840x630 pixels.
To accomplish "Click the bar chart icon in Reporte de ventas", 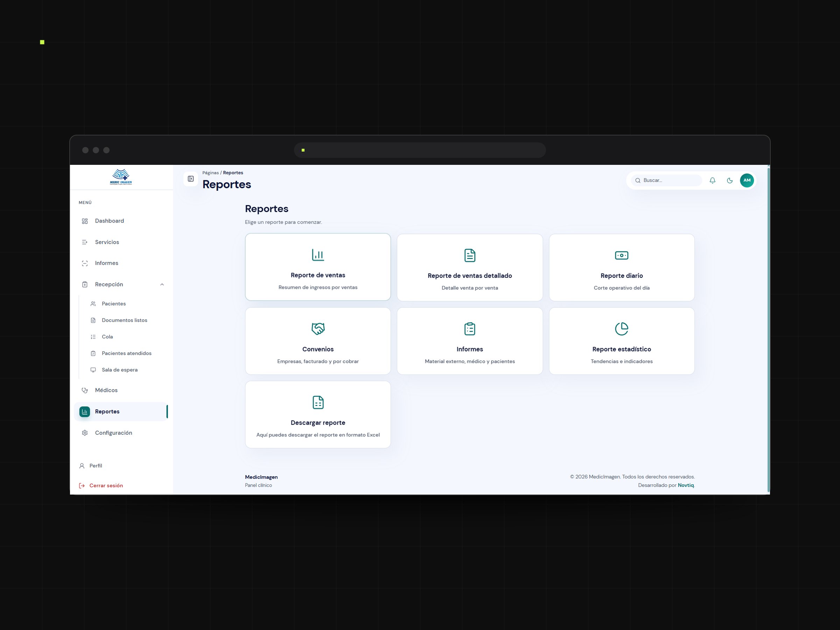I will click(x=318, y=255).
